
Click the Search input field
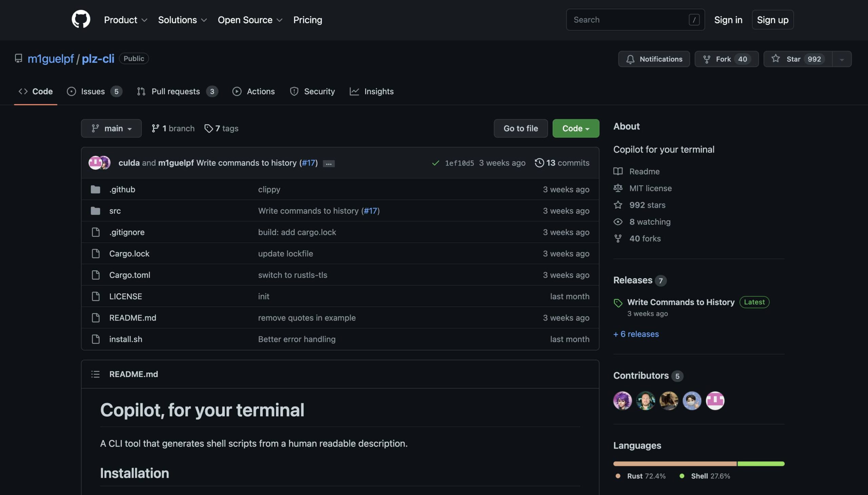[631, 19]
